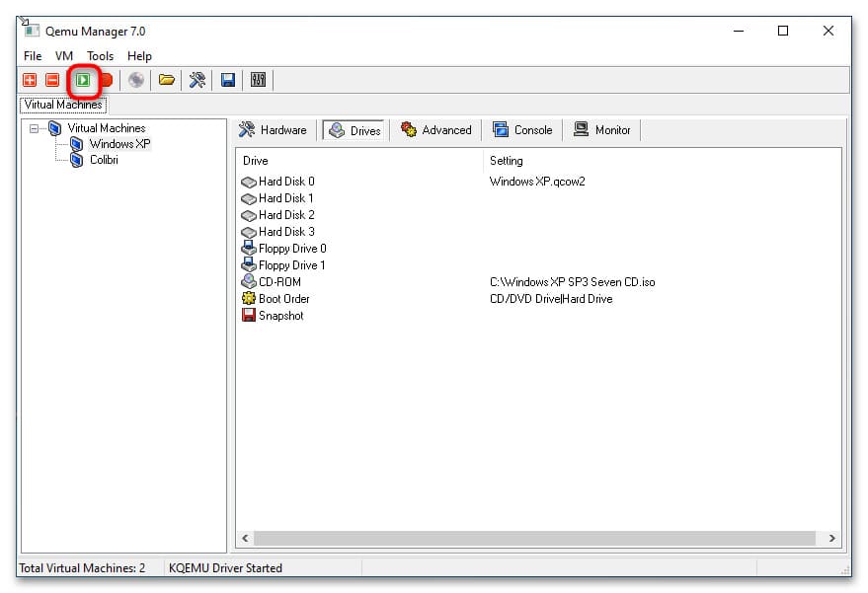Image resolution: width=868 pixels, height=593 pixels.
Task: Switch to the Advanced tab
Action: (x=436, y=130)
